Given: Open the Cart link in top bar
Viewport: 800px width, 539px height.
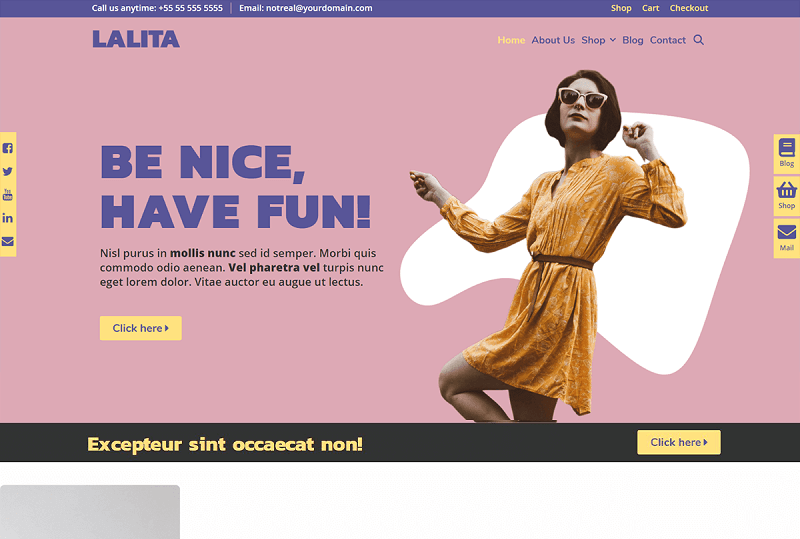Looking at the screenshot, I should click(651, 8).
